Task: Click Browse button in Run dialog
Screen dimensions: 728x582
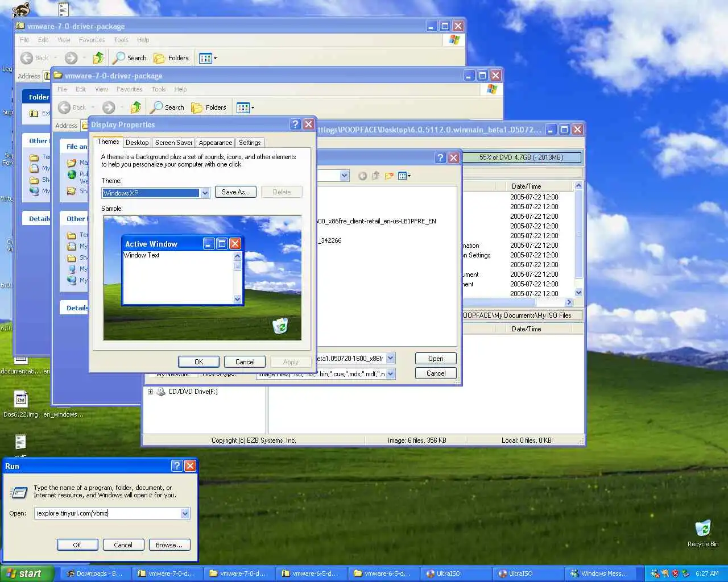Action: 169,545
